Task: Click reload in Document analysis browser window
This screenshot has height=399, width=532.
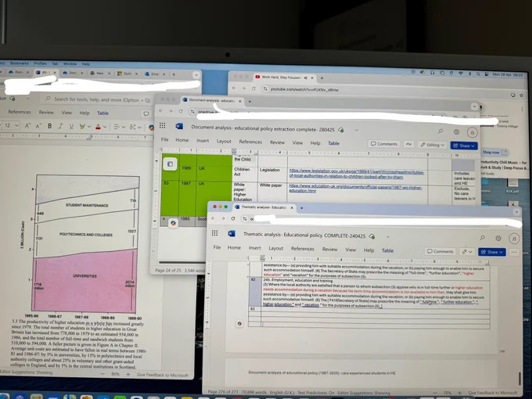Action: coord(181,111)
